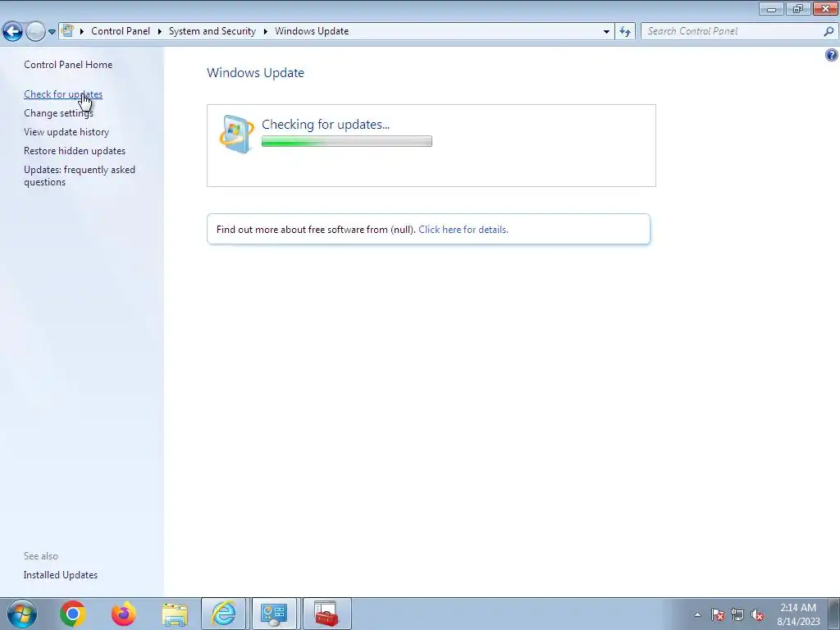Image resolution: width=840 pixels, height=630 pixels.
Task: Expand the arrow before Control Panel breadcrumb
Action: click(x=82, y=31)
